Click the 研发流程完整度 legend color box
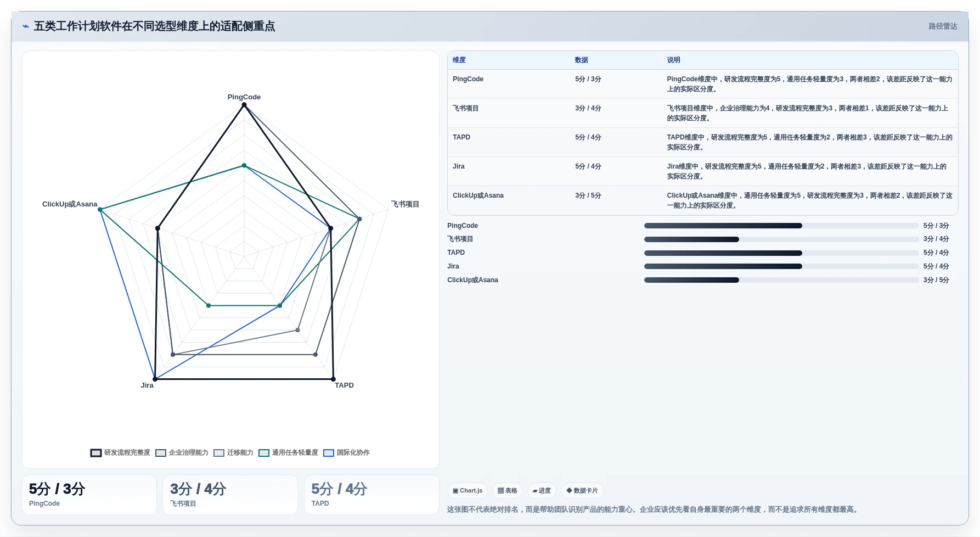Viewport: 980px width, 537px height. pos(96,453)
